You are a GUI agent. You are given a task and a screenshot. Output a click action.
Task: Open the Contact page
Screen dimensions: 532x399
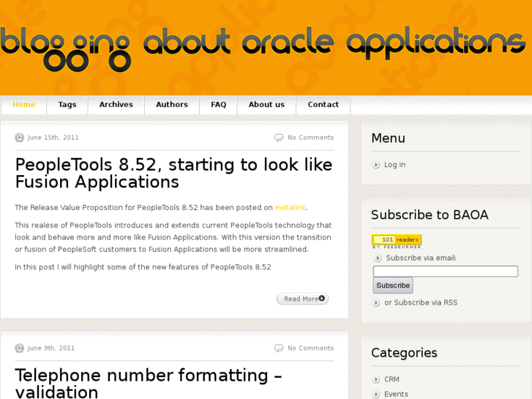pyautogui.click(x=323, y=105)
